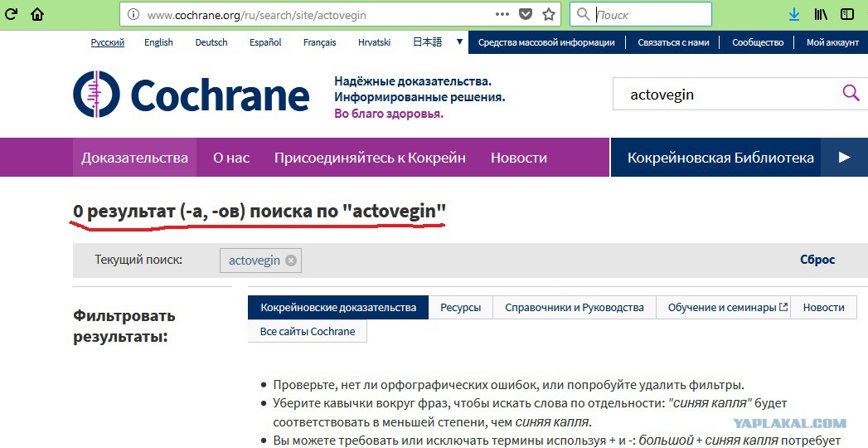Open Связаться с нами link
The image size is (868, 448).
pyautogui.click(x=673, y=42)
